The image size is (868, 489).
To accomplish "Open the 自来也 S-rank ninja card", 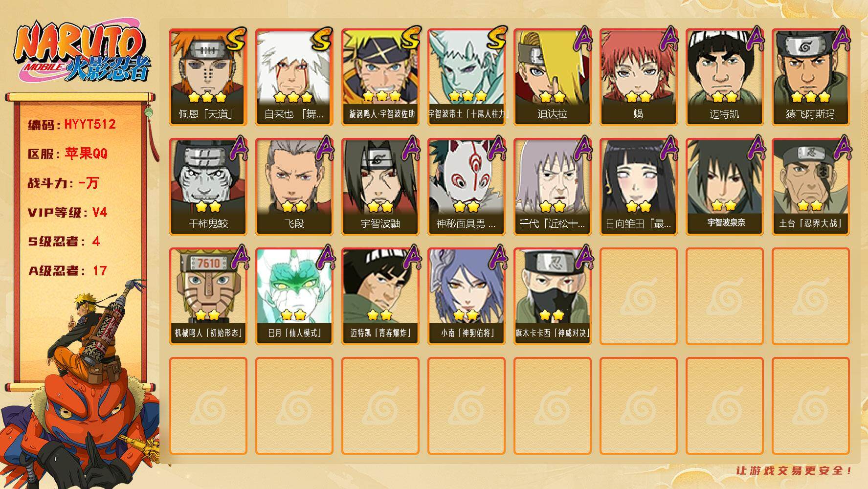I will pyautogui.click(x=294, y=77).
